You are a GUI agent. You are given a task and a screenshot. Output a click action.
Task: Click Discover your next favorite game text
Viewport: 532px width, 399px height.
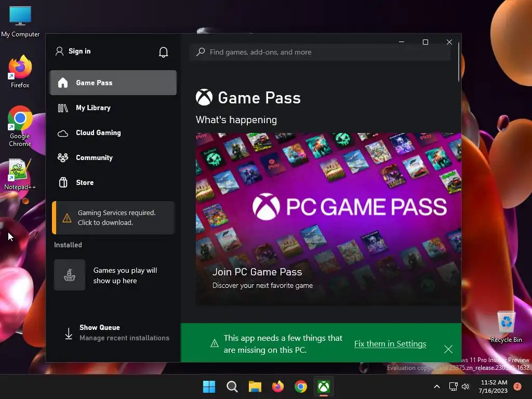[x=262, y=286]
